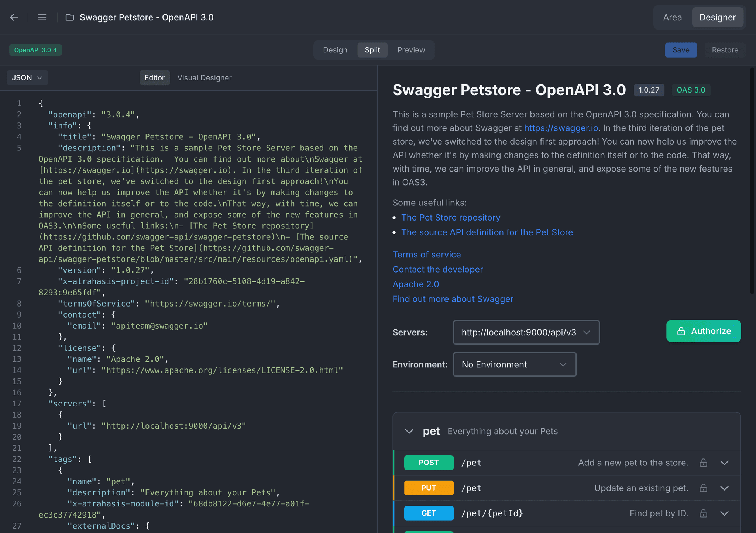756x533 pixels.
Task: Click Contact the developer link
Action: click(x=437, y=269)
